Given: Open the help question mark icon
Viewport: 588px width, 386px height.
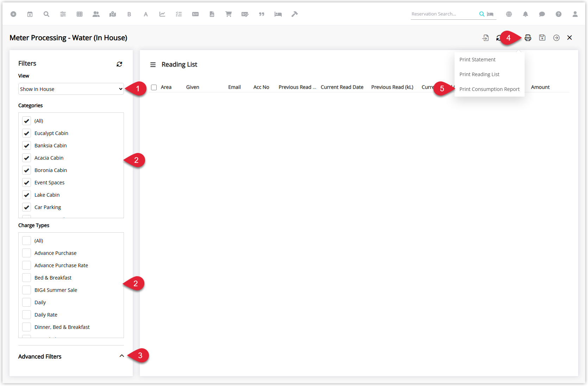Looking at the screenshot, I should [x=558, y=14].
